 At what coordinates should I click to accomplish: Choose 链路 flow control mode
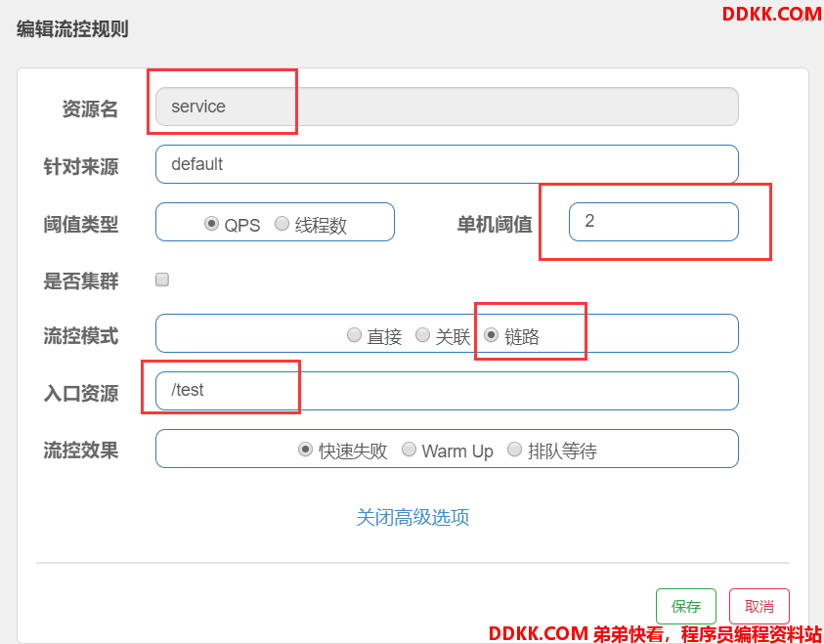point(491,335)
